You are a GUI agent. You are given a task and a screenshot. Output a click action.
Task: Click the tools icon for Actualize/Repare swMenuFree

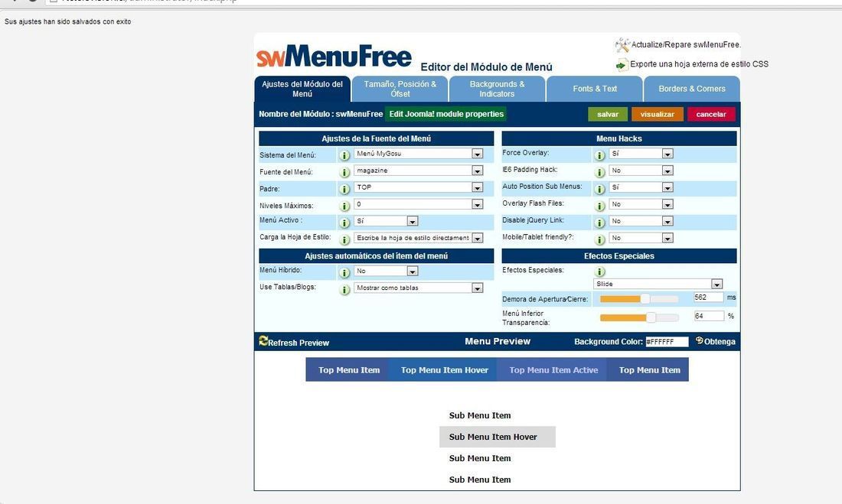(x=622, y=45)
